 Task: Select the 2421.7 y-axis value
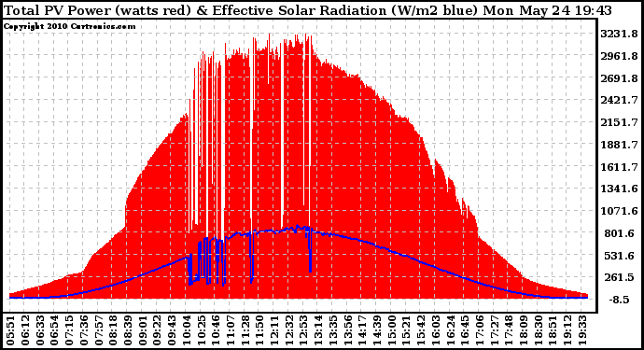619,100
